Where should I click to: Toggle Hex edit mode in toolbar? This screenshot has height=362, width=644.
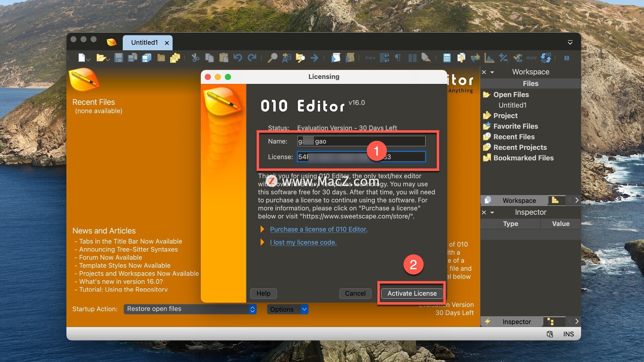(x=370, y=58)
